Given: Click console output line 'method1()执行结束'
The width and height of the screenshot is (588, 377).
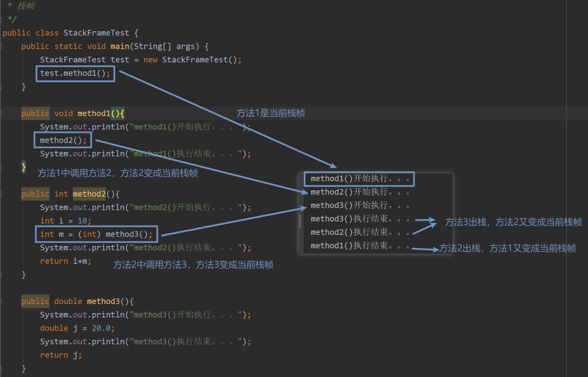Looking at the screenshot, I should coord(360,246).
